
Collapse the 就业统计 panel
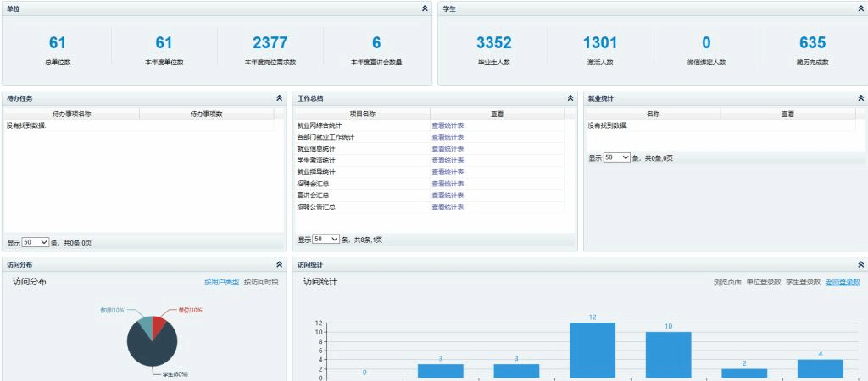tap(861, 98)
